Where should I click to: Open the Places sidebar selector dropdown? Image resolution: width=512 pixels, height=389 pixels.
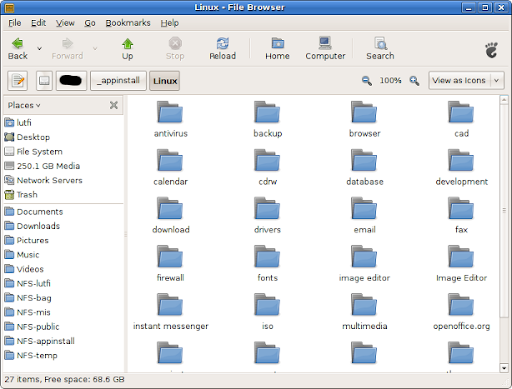[x=24, y=105]
